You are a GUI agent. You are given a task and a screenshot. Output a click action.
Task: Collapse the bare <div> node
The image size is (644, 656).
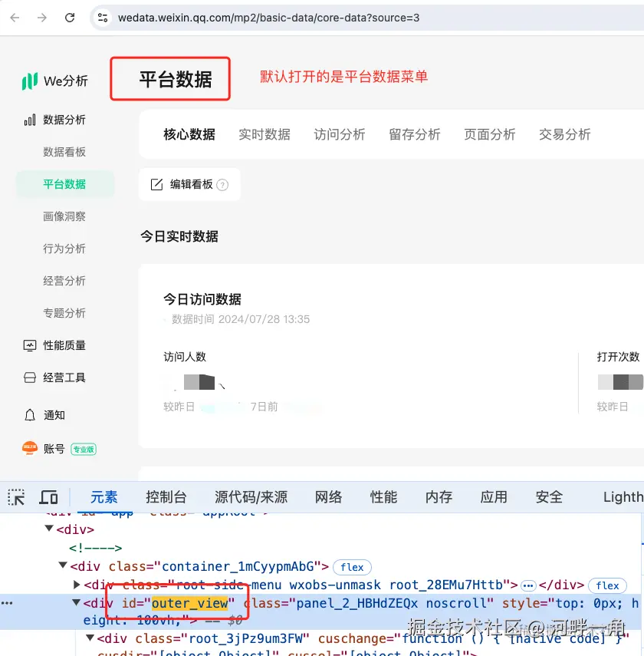click(x=49, y=529)
